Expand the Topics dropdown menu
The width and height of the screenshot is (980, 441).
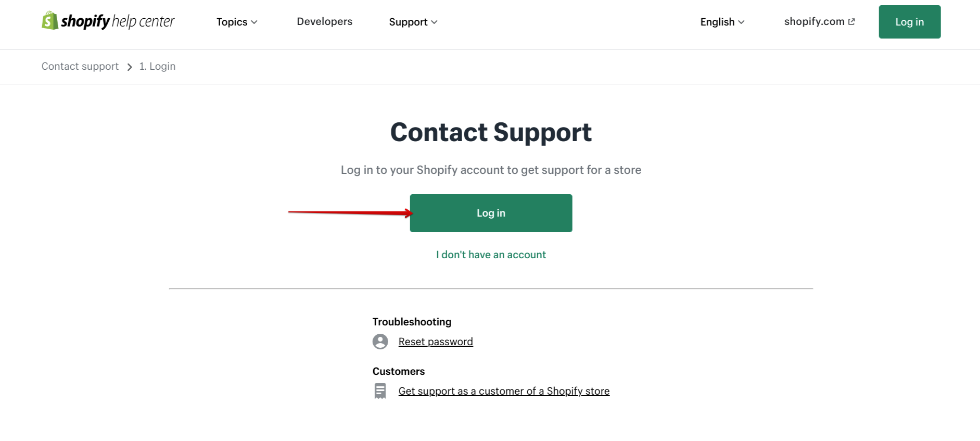coord(237,22)
